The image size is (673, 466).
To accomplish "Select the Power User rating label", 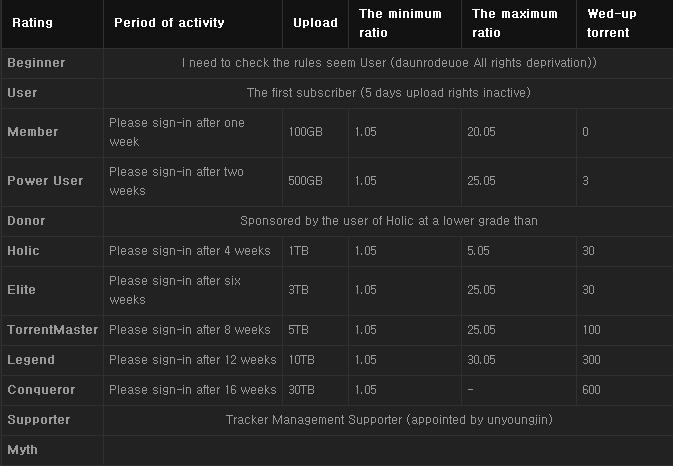I will point(45,181).
